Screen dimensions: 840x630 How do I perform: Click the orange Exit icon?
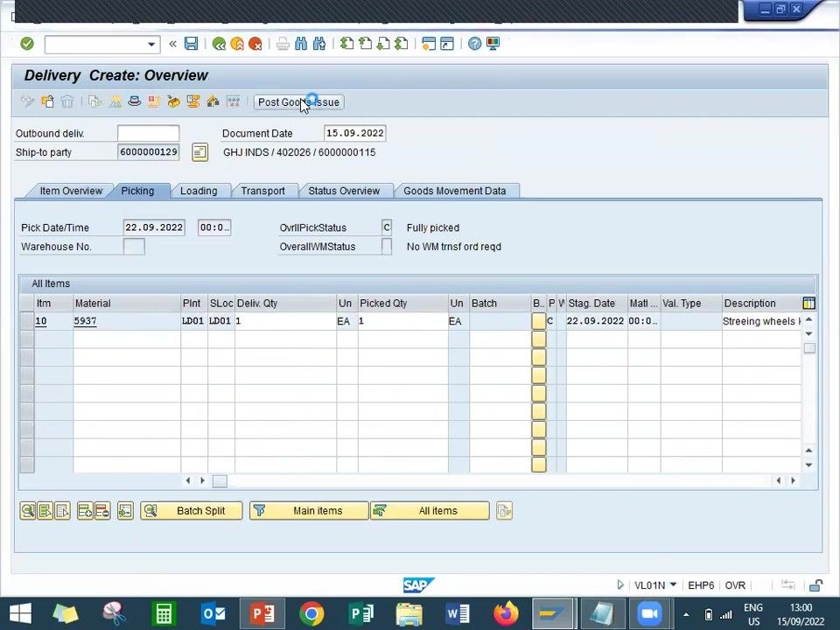(237, 44)
